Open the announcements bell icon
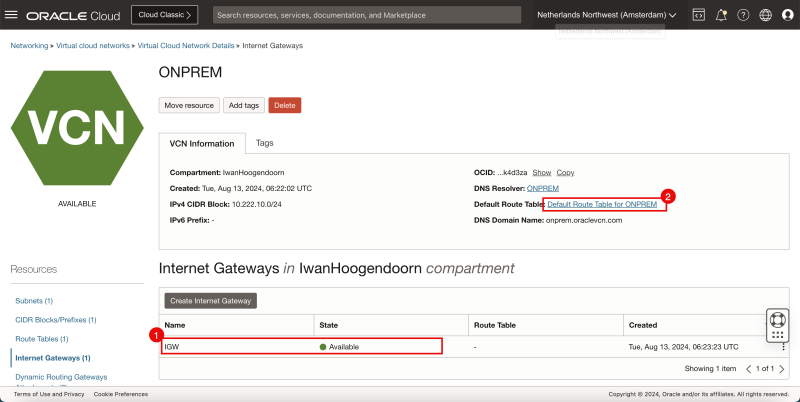Viewport: 800px width, 402px height. [x=720, y=15]
